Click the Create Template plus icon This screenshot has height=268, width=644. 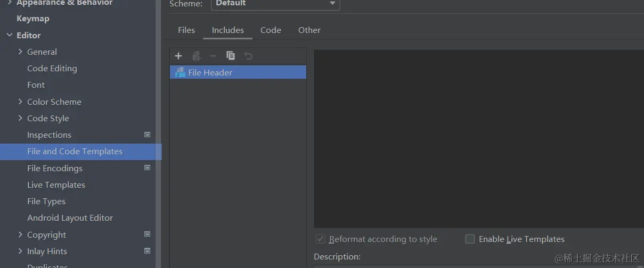(178, 56)
